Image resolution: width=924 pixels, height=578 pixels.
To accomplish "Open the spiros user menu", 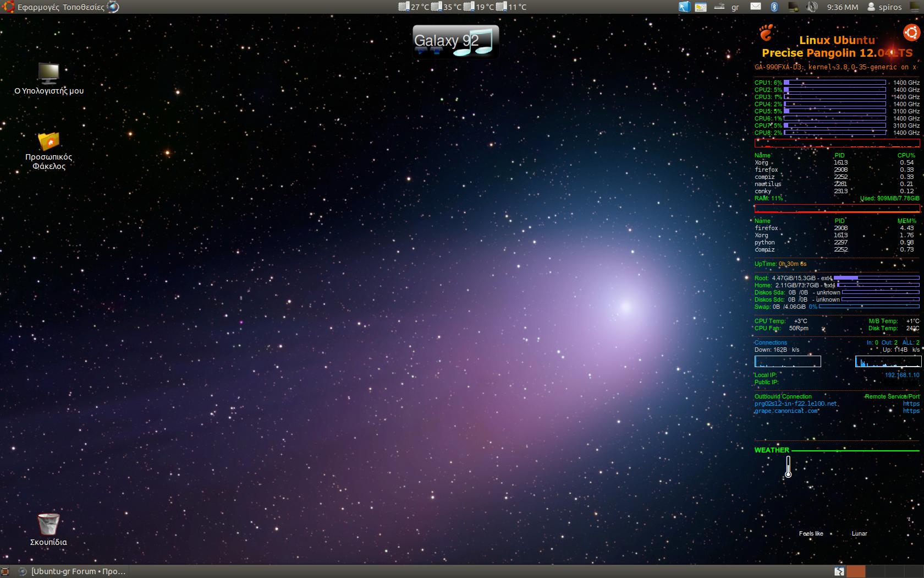I will pyautogui.click(x=884, y=7).
